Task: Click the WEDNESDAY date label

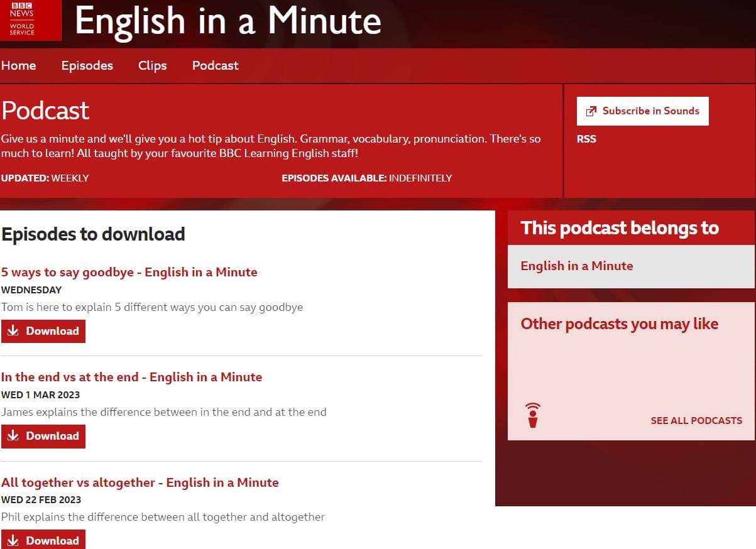Action: click(x=31, y=290)
